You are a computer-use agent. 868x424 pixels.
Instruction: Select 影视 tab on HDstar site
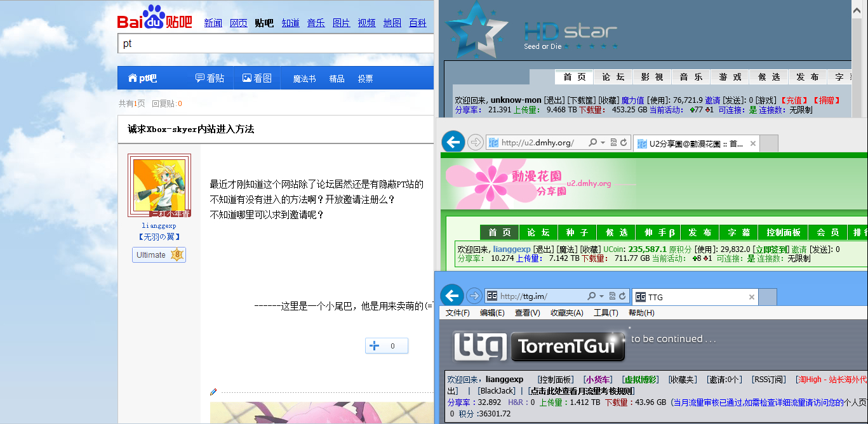652,77
